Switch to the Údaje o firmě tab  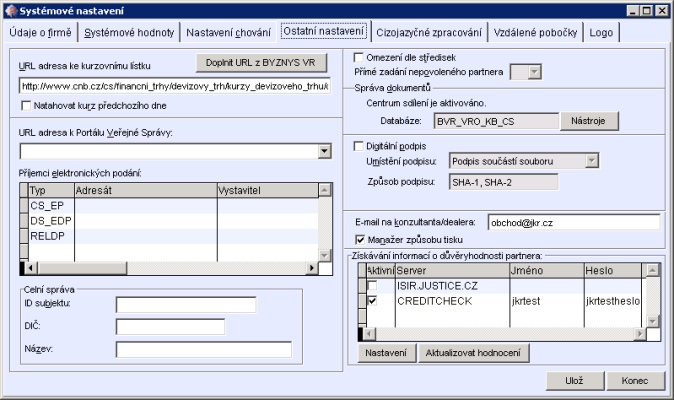[40, 32]
